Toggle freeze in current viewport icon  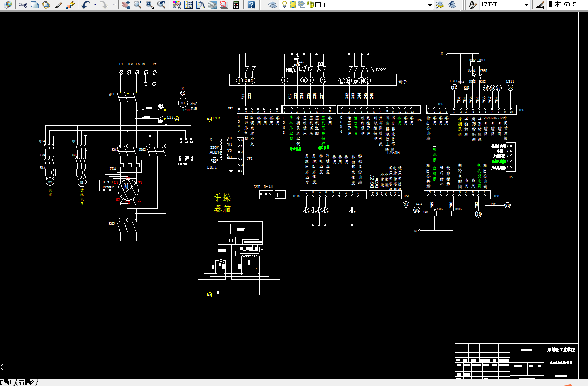click(302, 5)
